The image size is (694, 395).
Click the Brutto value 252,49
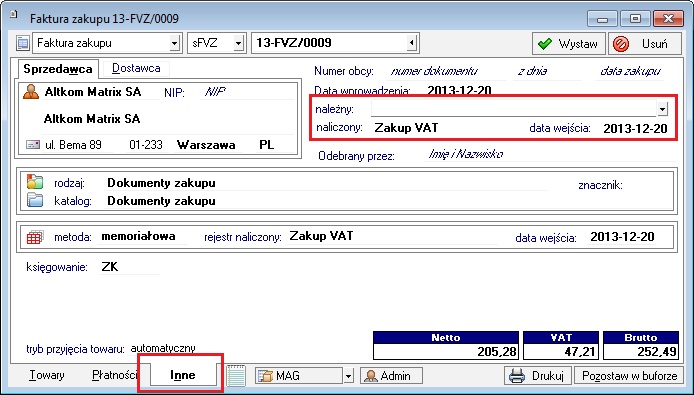(x=657, y=352)
